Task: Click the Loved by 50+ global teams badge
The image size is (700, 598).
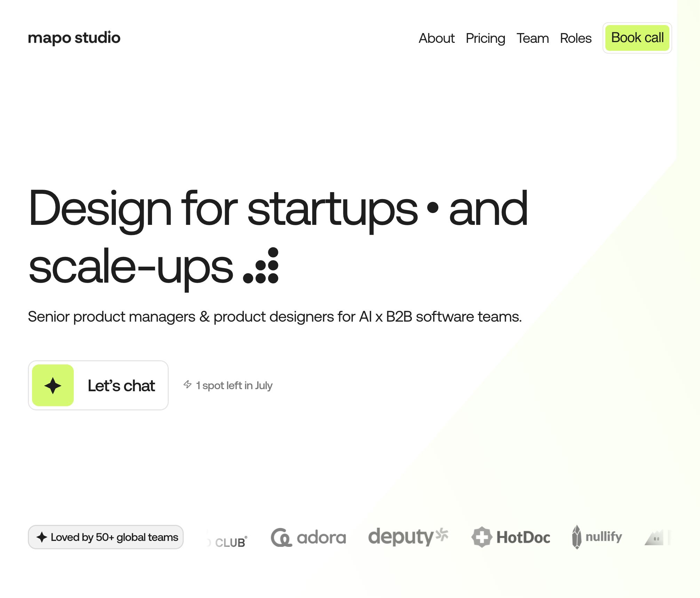Action: [x=106, y=537]
